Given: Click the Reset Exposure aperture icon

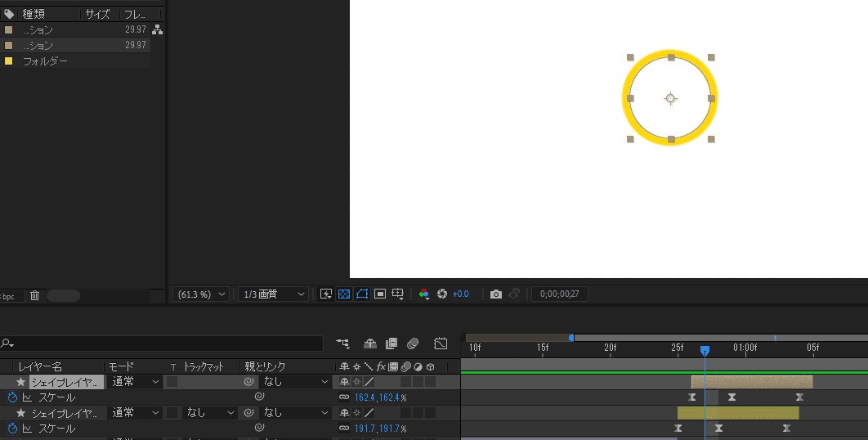Looking at the screenshot, I should [x=441, y=294].
